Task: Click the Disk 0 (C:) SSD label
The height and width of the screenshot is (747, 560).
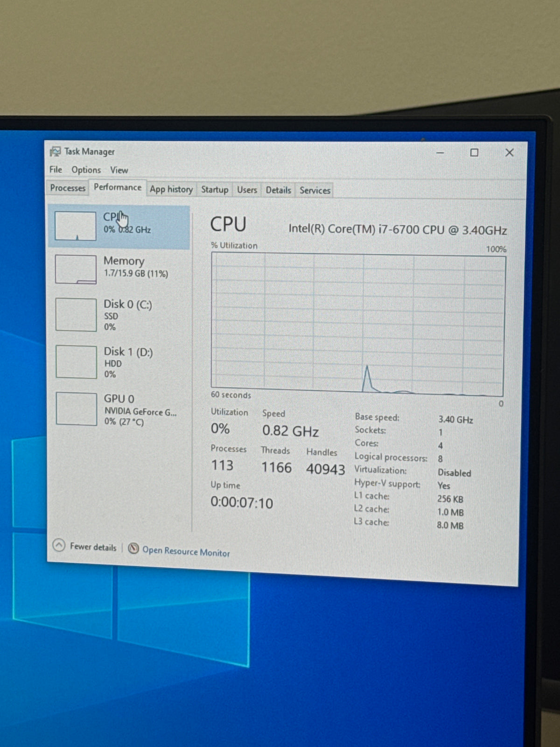Action: pos(111,316)
